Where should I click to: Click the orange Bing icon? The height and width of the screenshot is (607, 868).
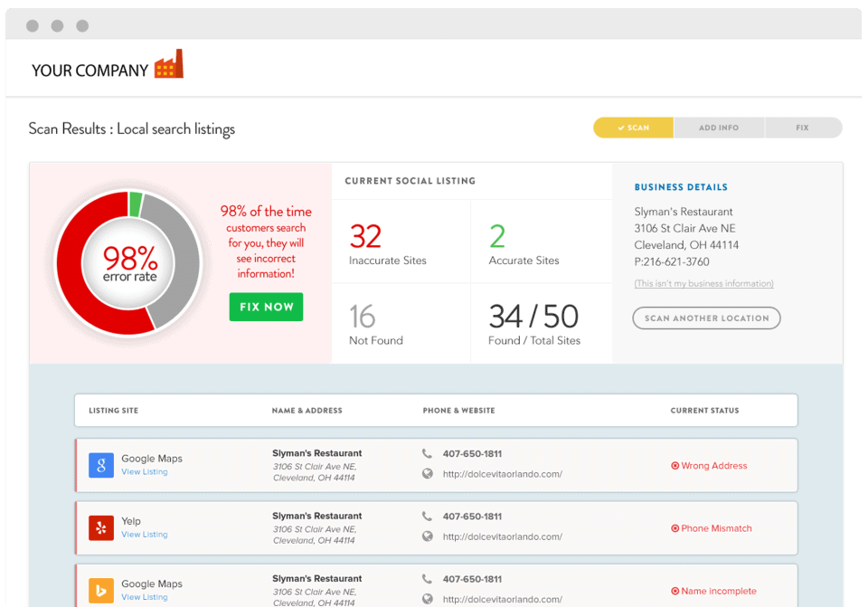(101, 591)
